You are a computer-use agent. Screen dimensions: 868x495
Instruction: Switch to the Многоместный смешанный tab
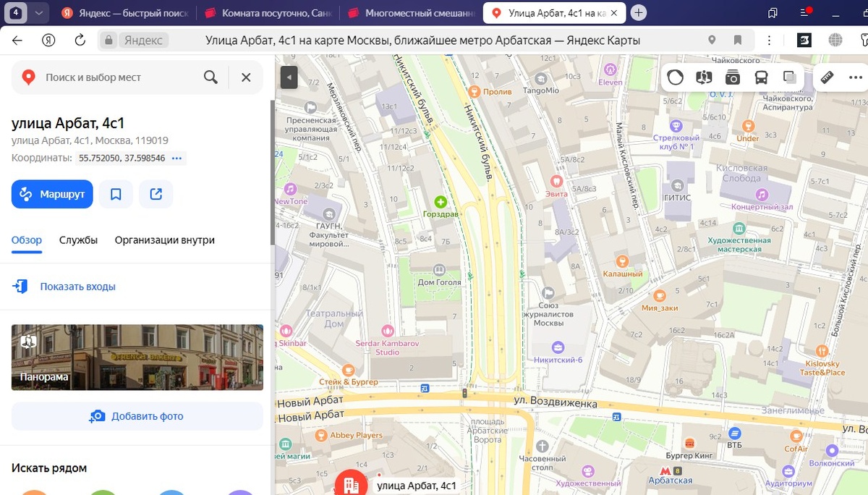(412, 13)
